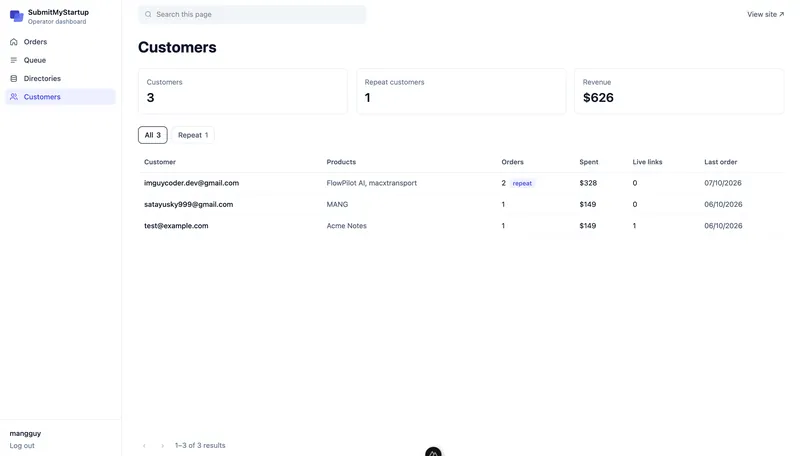
Task: Click the Customer column header
Action: click(160, 162)
